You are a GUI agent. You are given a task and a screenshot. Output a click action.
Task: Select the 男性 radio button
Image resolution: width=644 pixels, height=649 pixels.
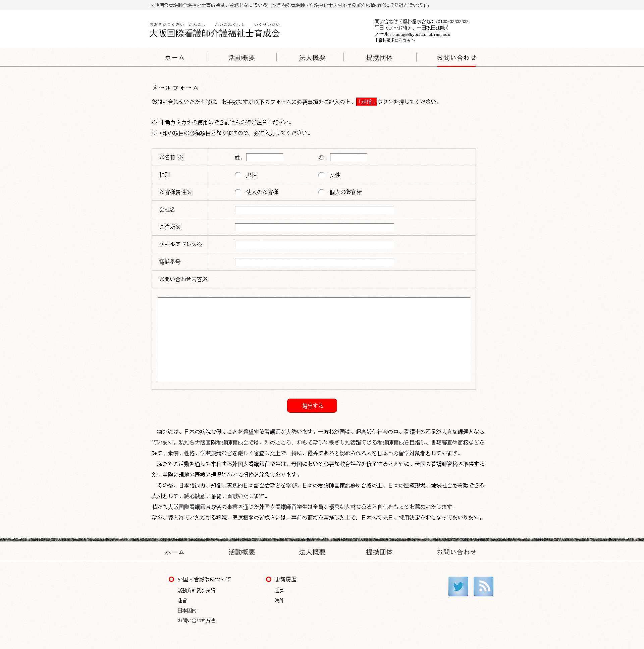(x=238, y=175)
